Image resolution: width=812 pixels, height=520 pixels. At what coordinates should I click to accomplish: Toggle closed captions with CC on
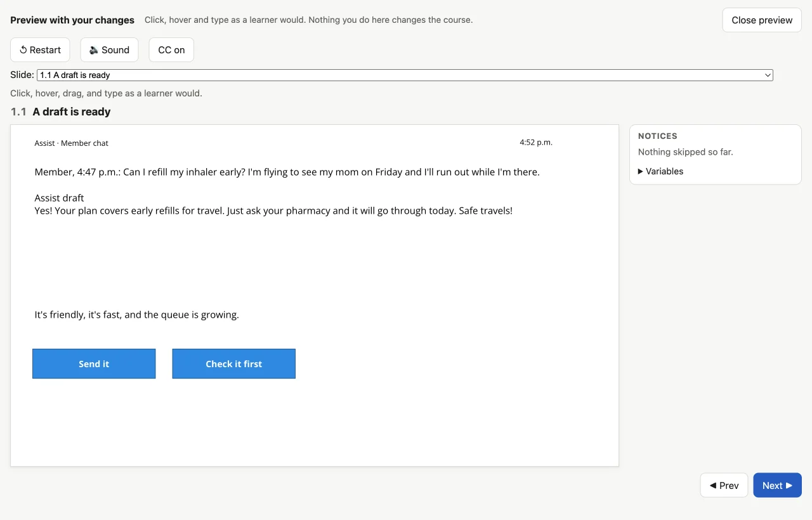[x=171, y=50]
